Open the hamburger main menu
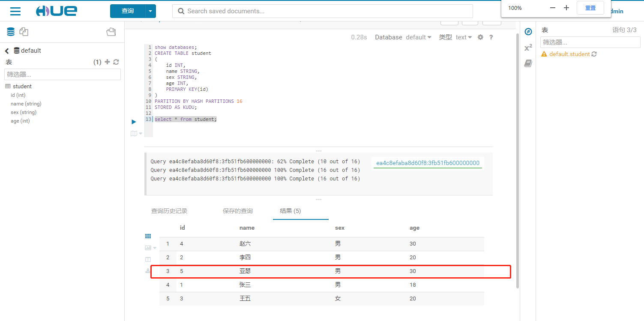This screenshot has height=321, width=644. [15, 11]
